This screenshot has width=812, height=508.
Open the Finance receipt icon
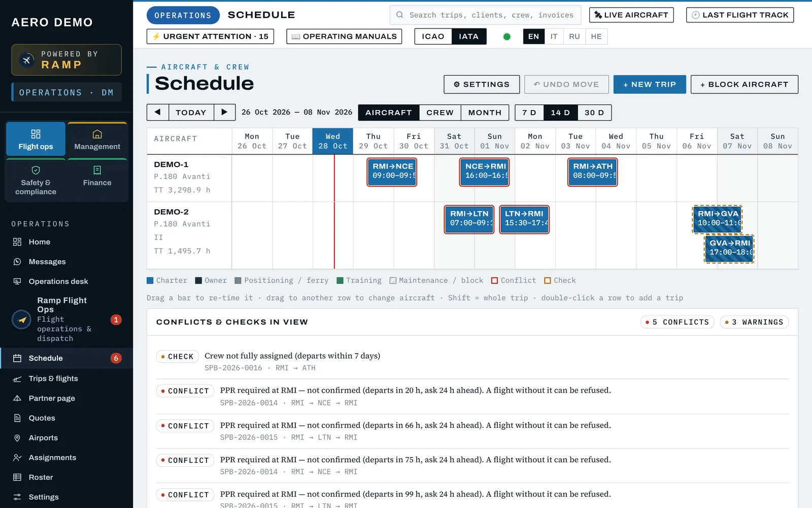(x=97, y=170)
